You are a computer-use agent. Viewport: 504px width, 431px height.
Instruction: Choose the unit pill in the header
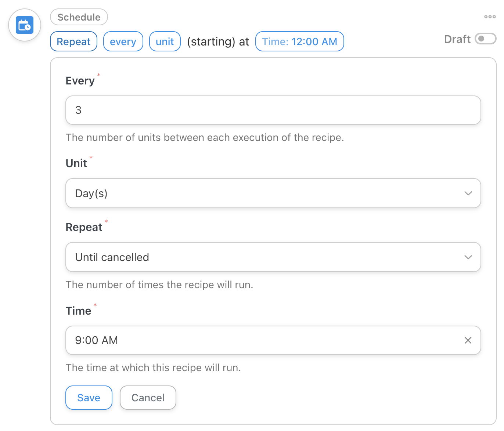[x=165, y=41]
